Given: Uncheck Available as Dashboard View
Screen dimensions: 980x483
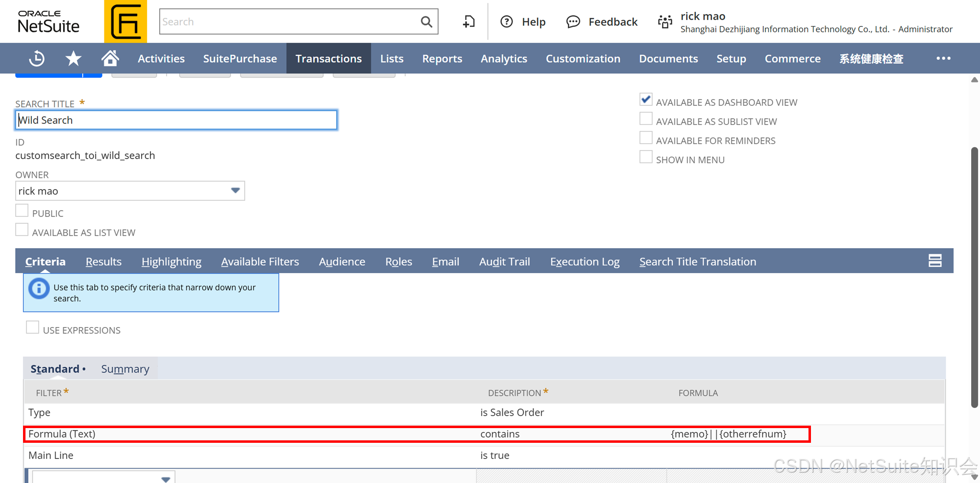Looking at the screenshot, I should [646, 100].
